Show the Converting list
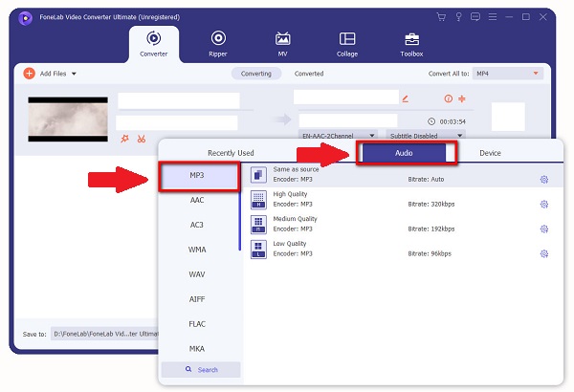Image resolution: width=574 pixels, height=392 pixels. click(256, 74)
